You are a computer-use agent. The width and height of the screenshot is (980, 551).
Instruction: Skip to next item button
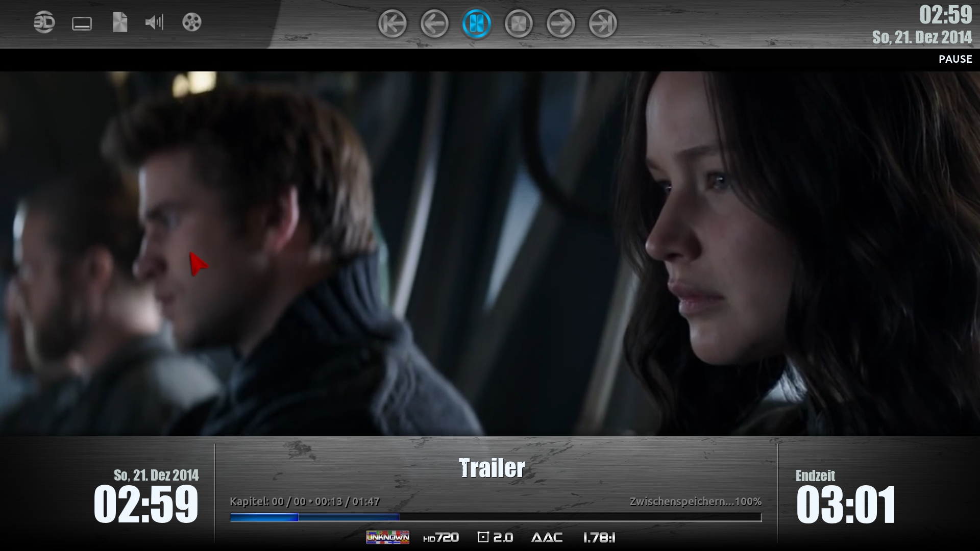[x=603, y=23]
